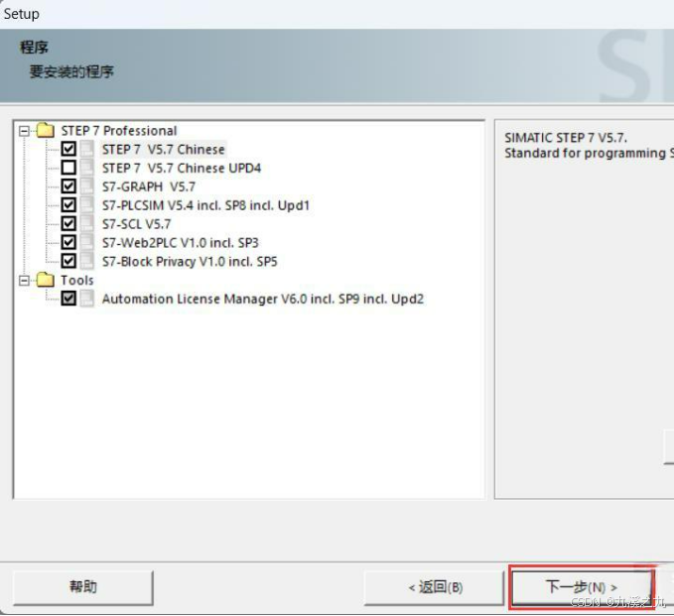The height and width of the screenshot is (616, 674).
Task: Click drive icon beside Automation License Manager
Action: pos(86,299)
